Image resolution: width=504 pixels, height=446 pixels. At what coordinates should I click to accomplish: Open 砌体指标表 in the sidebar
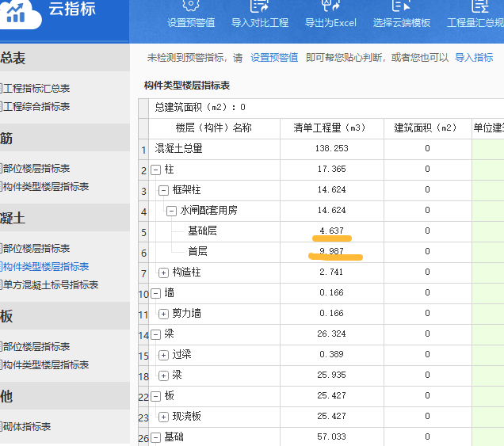[x=25, y=427]
